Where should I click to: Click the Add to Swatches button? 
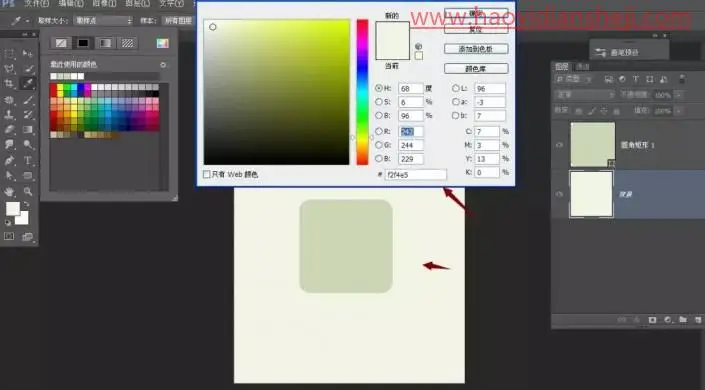pos(476,49)
